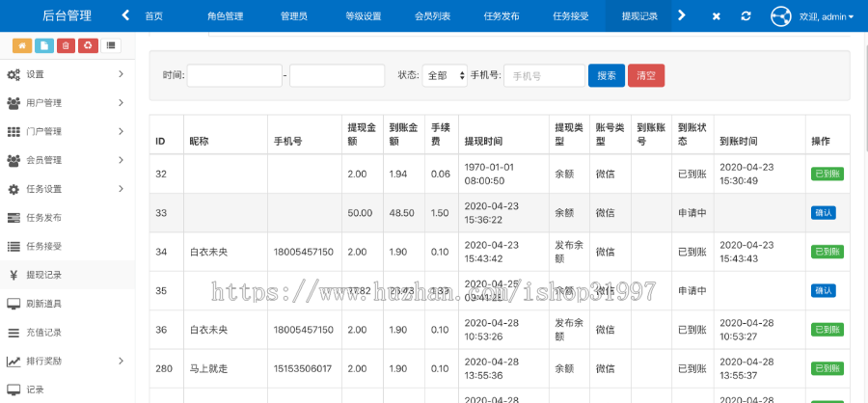The width and height of the screenshot is (868, 403).
Task: Switch to the 管理员 tab
Action: (294, 16)
